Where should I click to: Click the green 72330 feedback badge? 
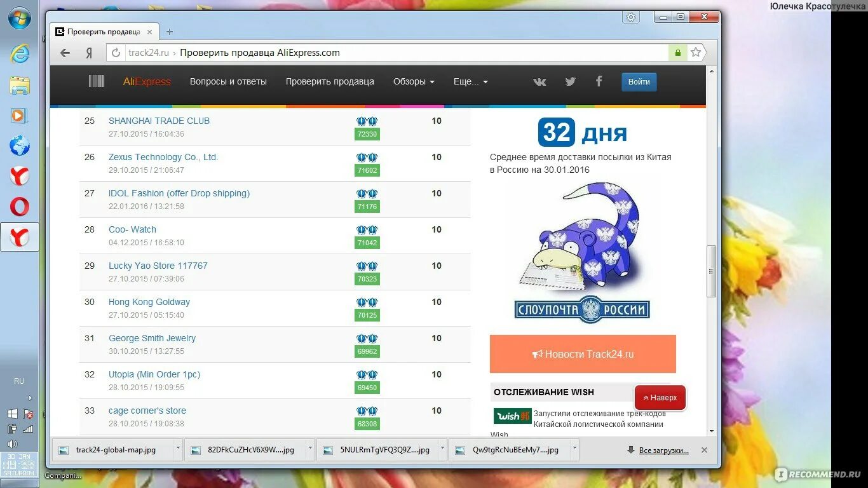coord(367,134)
